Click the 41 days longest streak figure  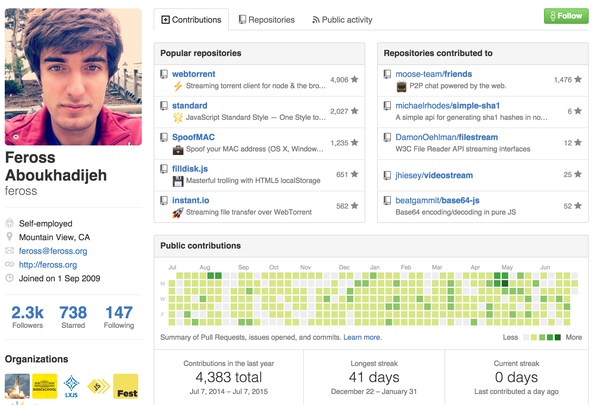[374, 377]
